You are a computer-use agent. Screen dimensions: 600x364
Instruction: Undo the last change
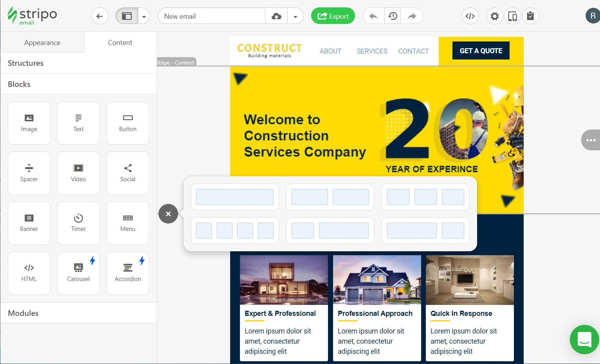[x=373, y=16]
